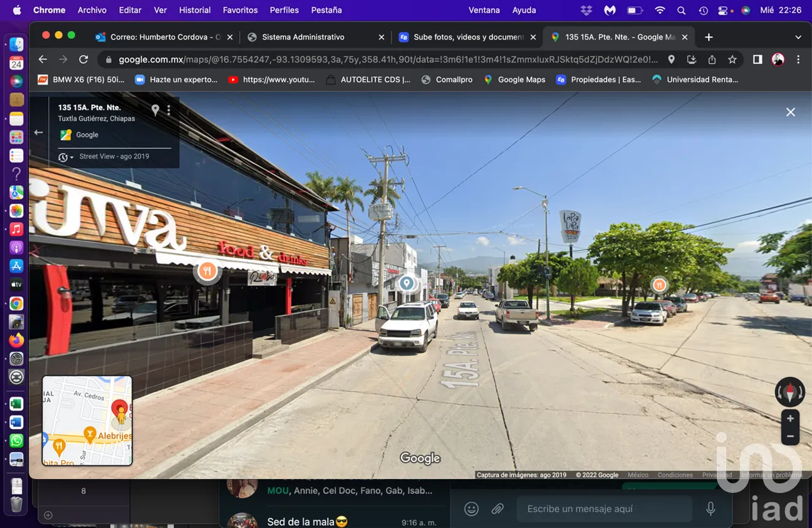Open the minimap thumbnail with the pegman
The image size is (812, 528).
[x=87, y=421]
